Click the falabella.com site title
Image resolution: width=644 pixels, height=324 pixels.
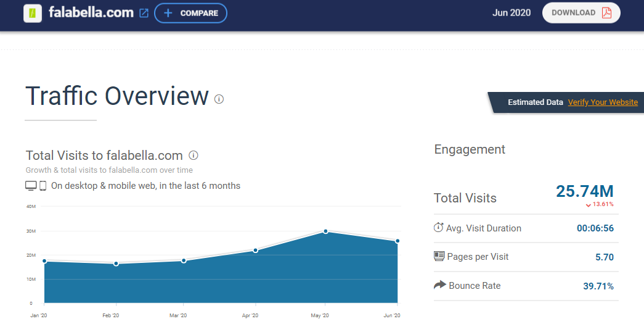pos(91,12)
